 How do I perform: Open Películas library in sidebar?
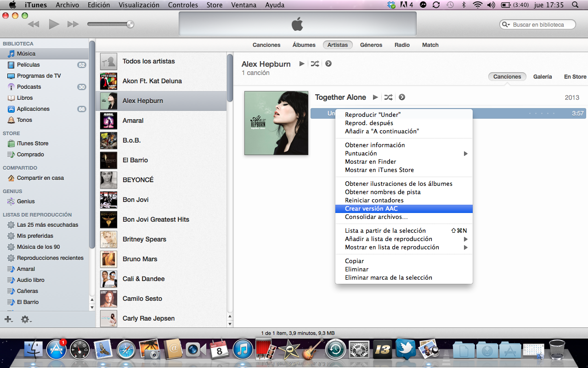pos(45,65)
